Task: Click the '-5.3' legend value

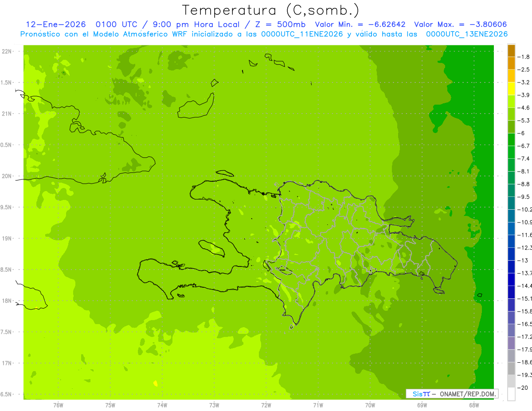Action: pyautogui.click(x=524, y=121)
